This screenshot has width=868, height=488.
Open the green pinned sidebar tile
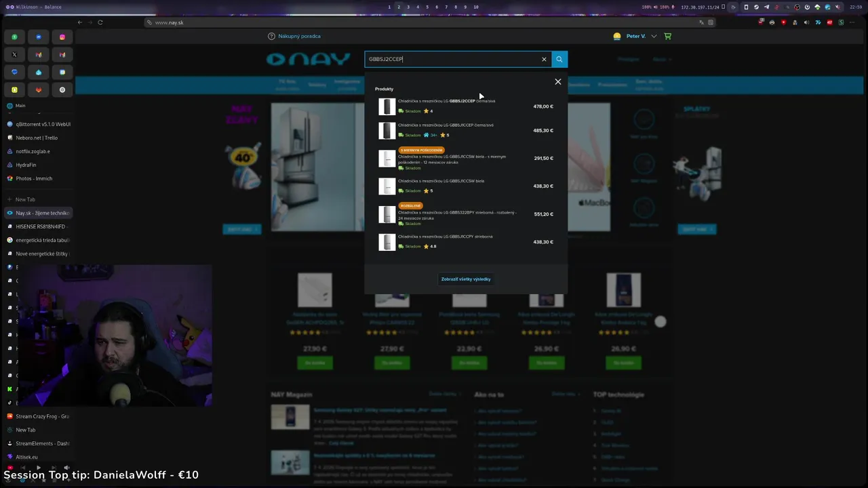coord(14,37)
